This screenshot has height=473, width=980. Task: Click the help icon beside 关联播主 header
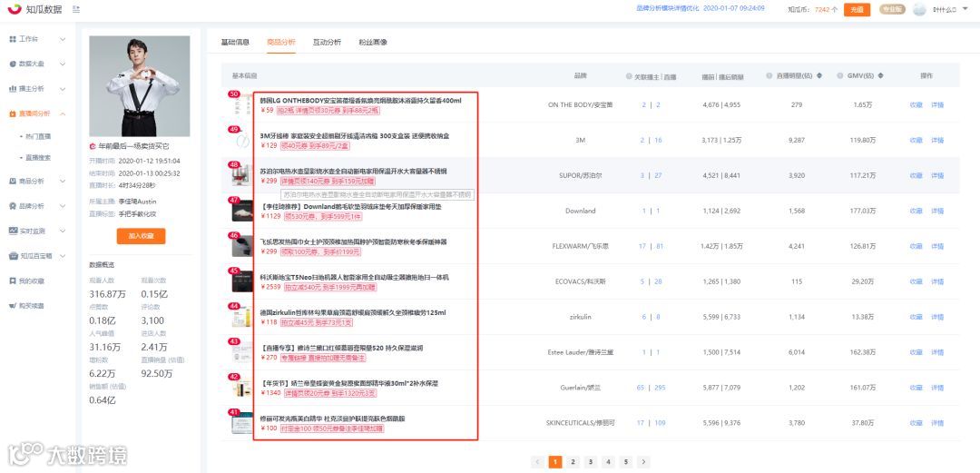coord(629,76)
